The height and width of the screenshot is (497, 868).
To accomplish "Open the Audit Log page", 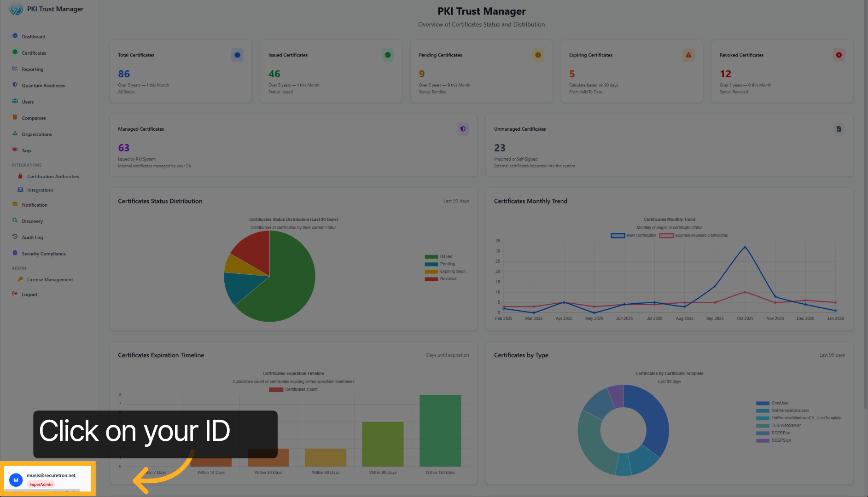I will pyautogui.click(x=32, y=238).
